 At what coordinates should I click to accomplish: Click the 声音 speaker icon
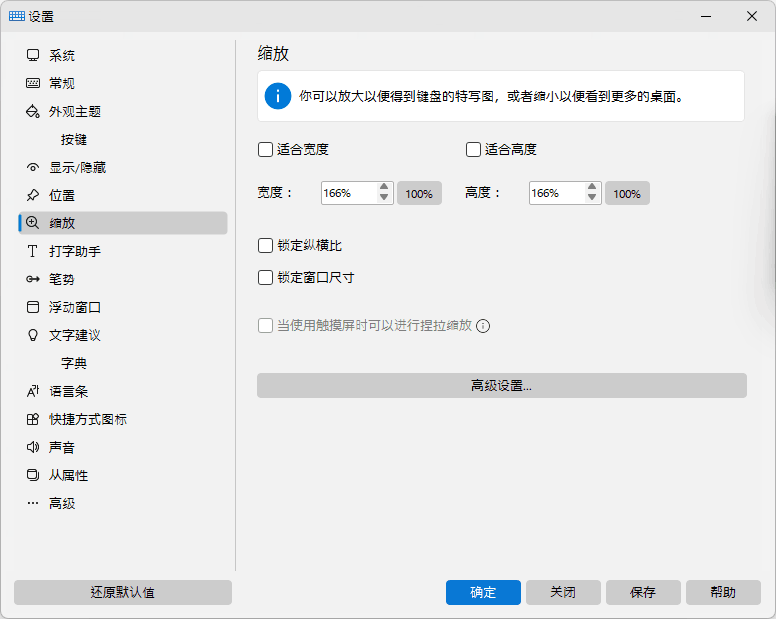33,447
